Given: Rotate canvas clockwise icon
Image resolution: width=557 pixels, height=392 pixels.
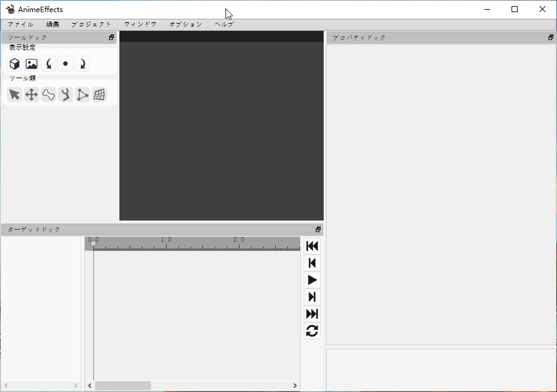Looking at the screenshot, I should click(82, 64).
